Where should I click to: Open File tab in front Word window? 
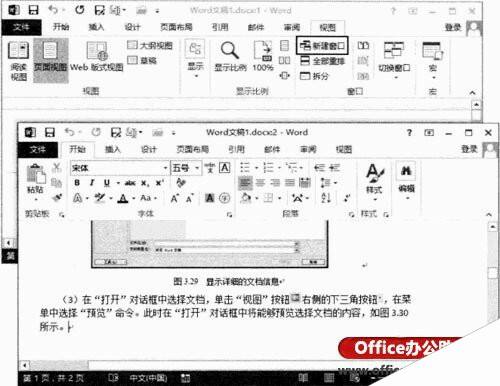tap(38, 149)
